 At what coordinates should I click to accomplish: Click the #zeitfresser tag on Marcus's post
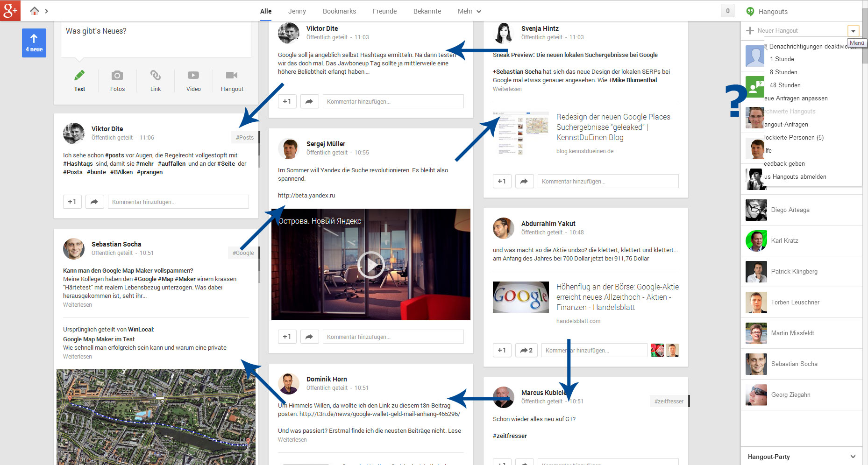(x=669, y=401)
